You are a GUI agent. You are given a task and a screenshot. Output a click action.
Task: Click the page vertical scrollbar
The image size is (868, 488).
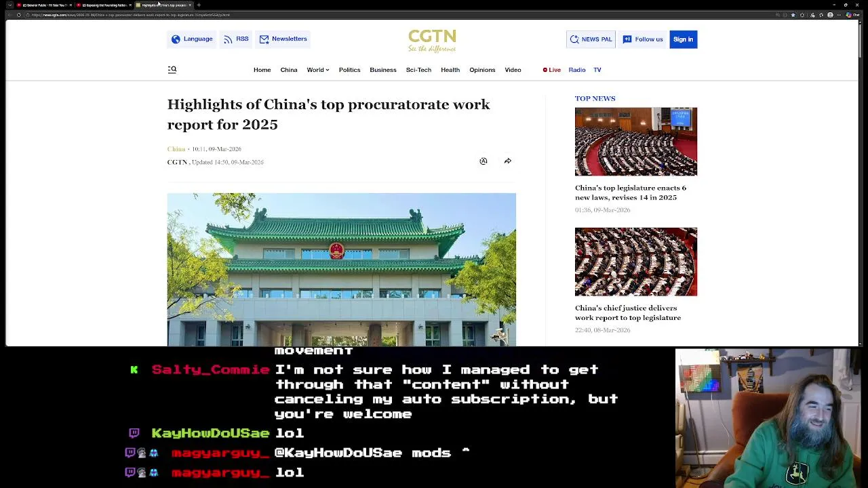861,41
